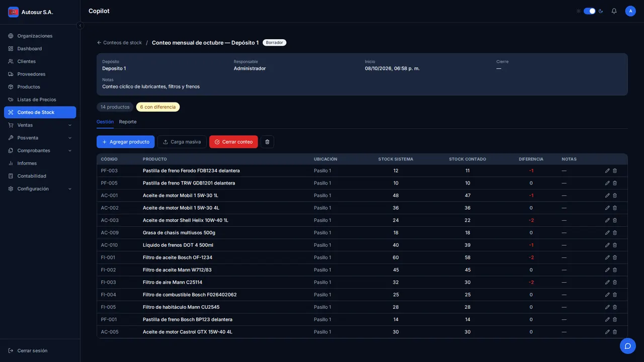
Task: Delete the PF-003 Ferodo row
Action: coord(615,171)
